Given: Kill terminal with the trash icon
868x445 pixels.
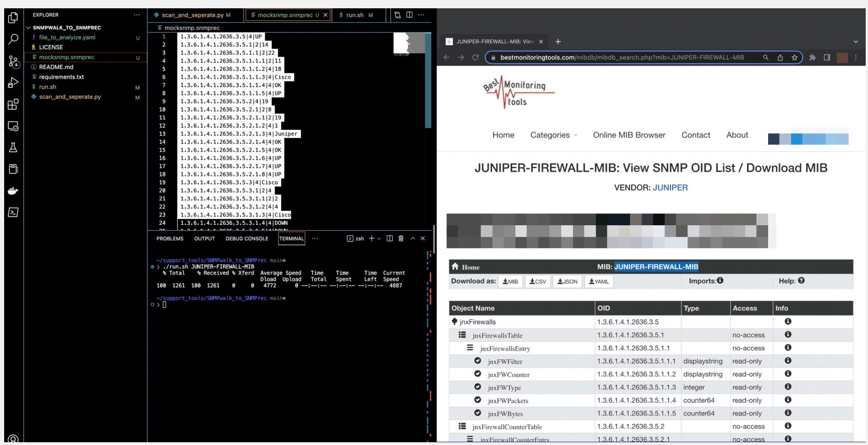Looking at the screenshot, I should pyautogui.click(x=401, y=238).
